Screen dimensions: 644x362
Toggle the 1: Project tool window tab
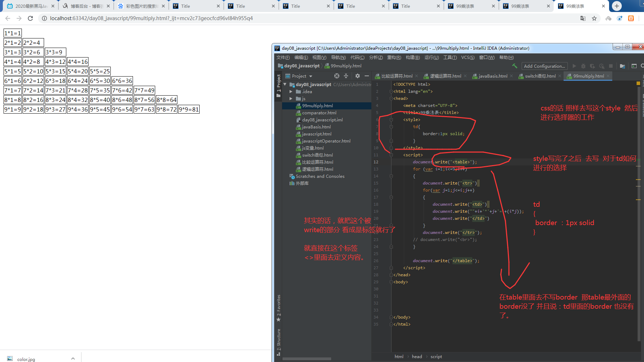279,86
